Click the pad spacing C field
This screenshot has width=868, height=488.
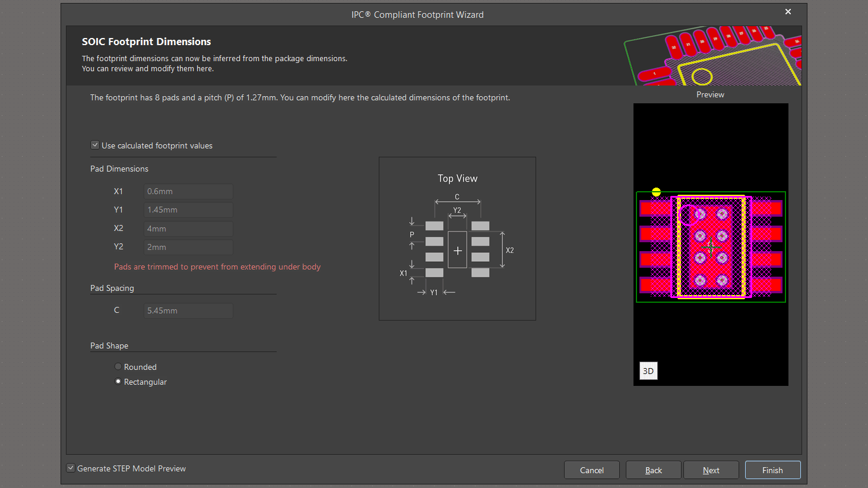pyautogui.click(x=188, y=310)
